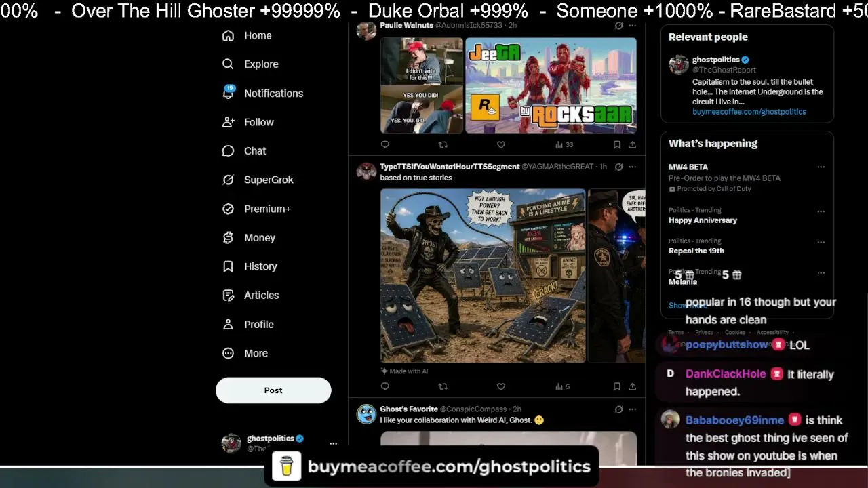The image size is (868, 488).
Task: Bookmark the Paulie Walnuts post
Action: 617,144
